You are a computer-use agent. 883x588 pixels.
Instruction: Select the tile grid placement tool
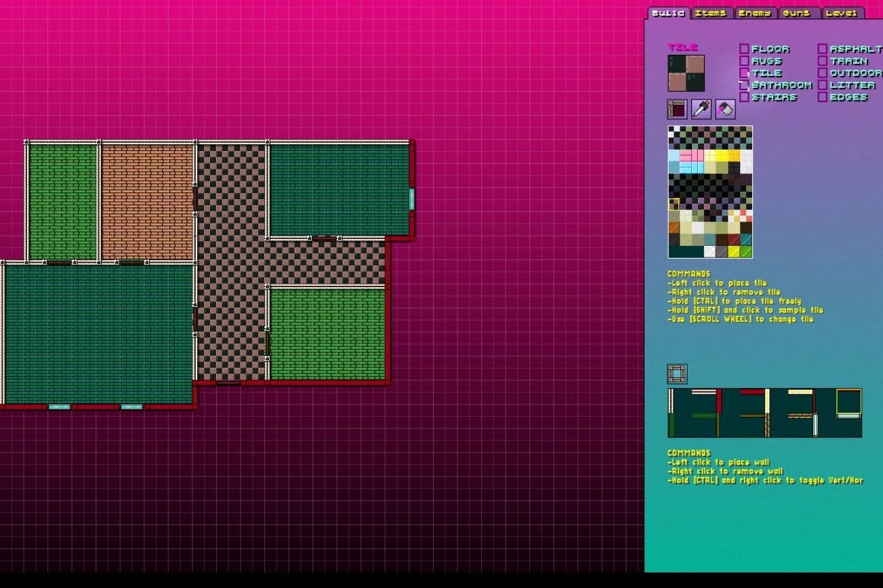[x=676, y=109]
